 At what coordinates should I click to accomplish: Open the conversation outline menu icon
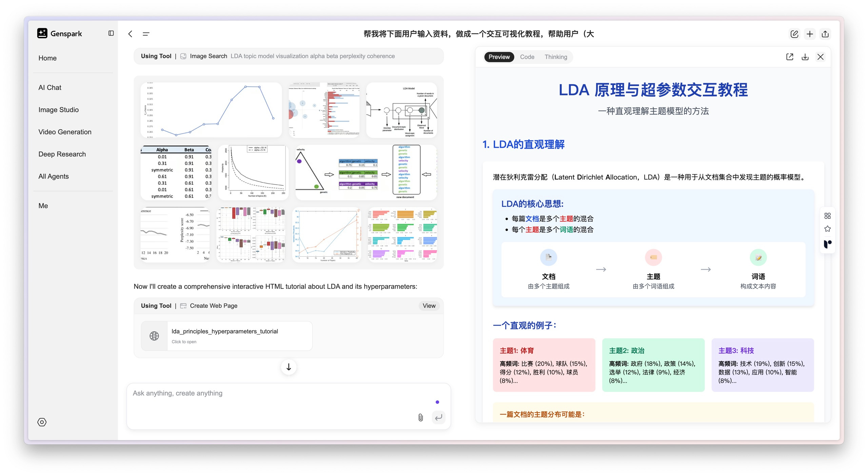pyautogui.click(x=146, y=34)
